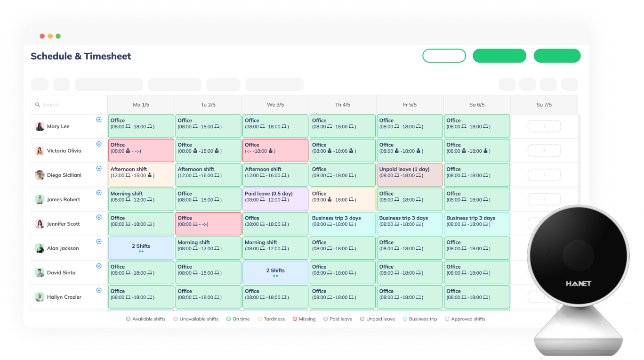This screenshot has height=360, width=644.
Task: Open Alan Jackson's Monday 2 Shifts cell
Action: pyautogui.click(x=141, y=248)
